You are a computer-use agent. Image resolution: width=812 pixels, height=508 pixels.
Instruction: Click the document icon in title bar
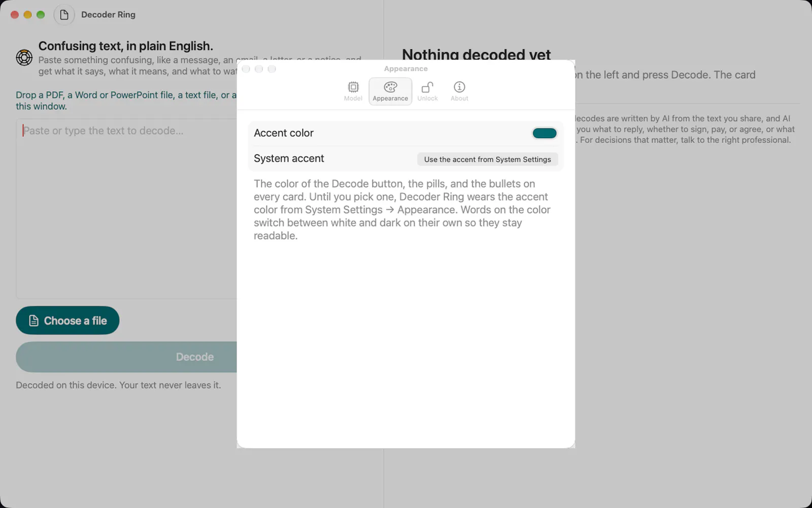coord(64,15)
